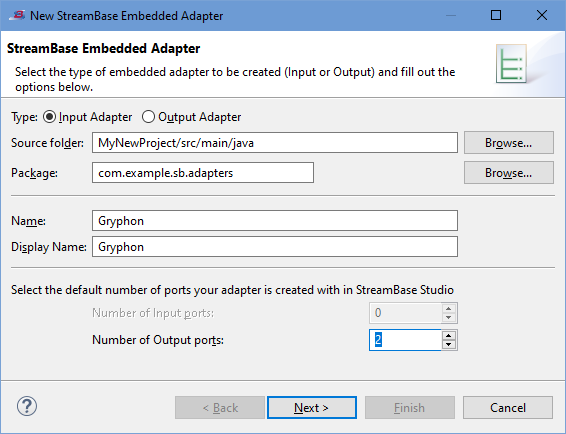Cancel the adapter wizard

point(508,408)
